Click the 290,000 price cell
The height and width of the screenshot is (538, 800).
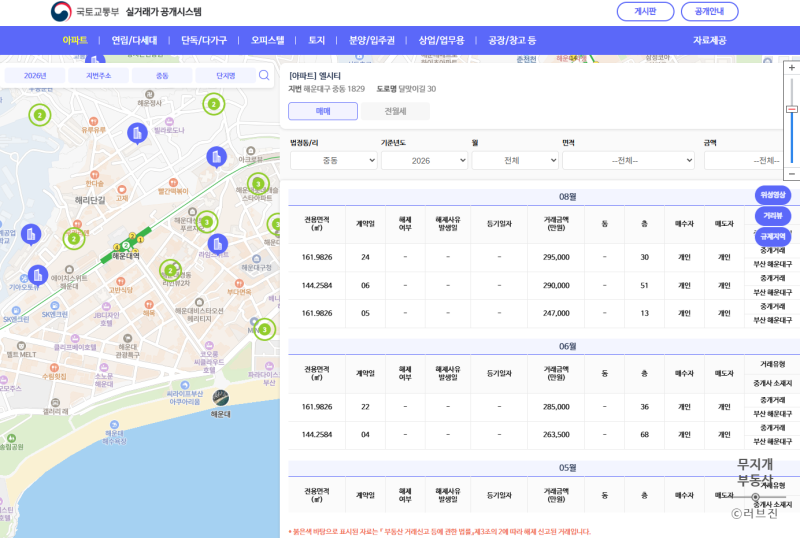[x=556, y=285]
